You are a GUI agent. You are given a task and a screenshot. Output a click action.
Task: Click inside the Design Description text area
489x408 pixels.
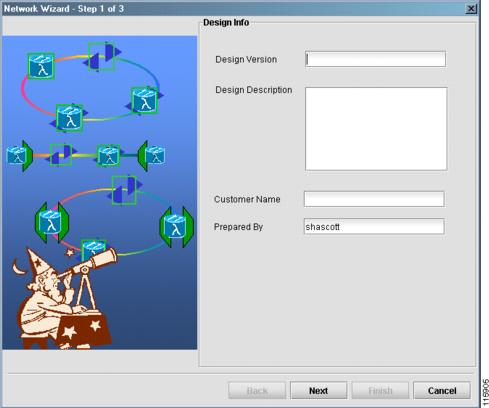(376, 129)
